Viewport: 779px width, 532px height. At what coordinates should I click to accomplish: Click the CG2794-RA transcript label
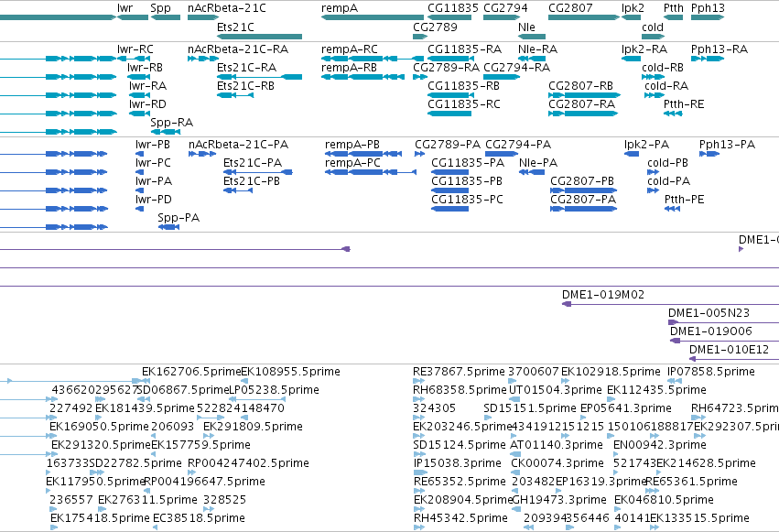(516, 68)
